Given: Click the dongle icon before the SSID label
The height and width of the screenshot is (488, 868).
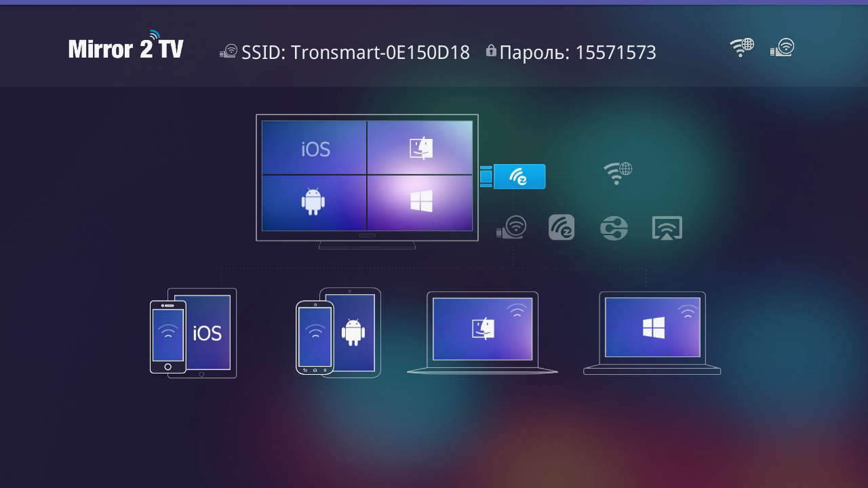Looking at the screenshot, I should [x=228, y=52].
